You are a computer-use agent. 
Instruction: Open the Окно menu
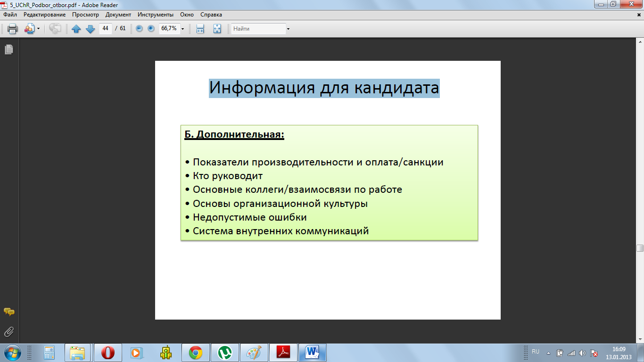(187, 15)
